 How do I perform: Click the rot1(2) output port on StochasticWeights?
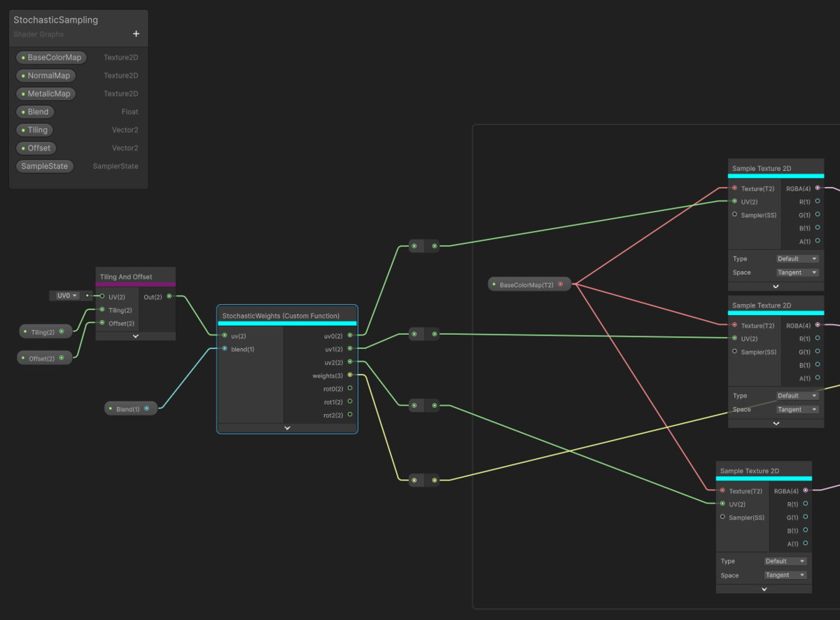coord(350,402)
